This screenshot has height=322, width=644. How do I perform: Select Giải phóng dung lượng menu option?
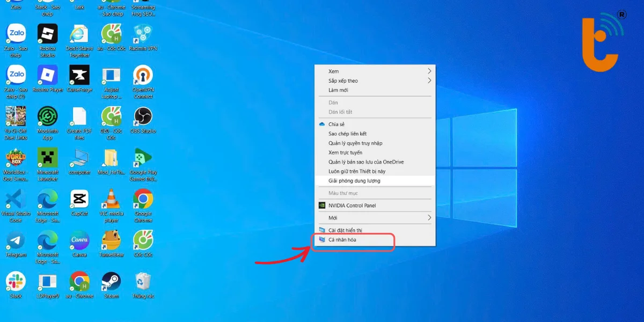(x=354, y=181)
